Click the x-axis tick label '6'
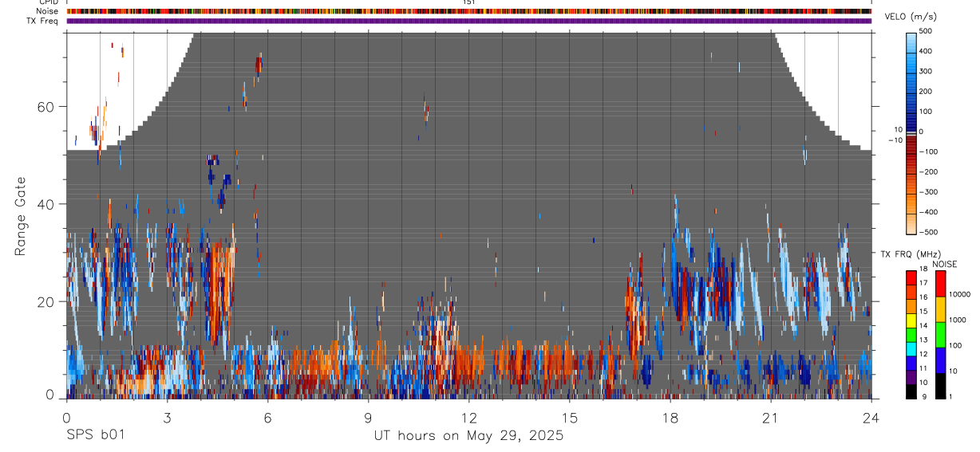The width and height of the screenshot is (980, 452). (267, 418)
